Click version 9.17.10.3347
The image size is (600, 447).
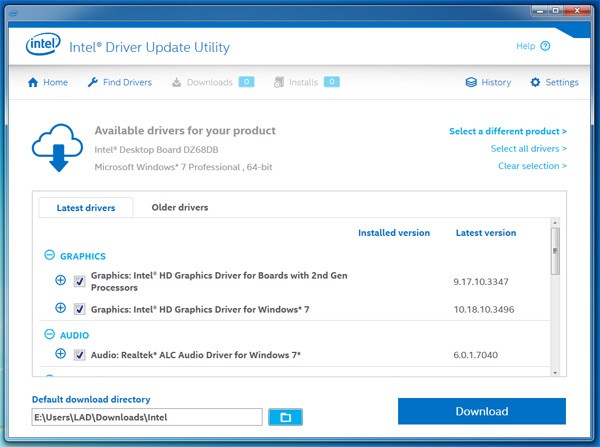coord(481,282)
